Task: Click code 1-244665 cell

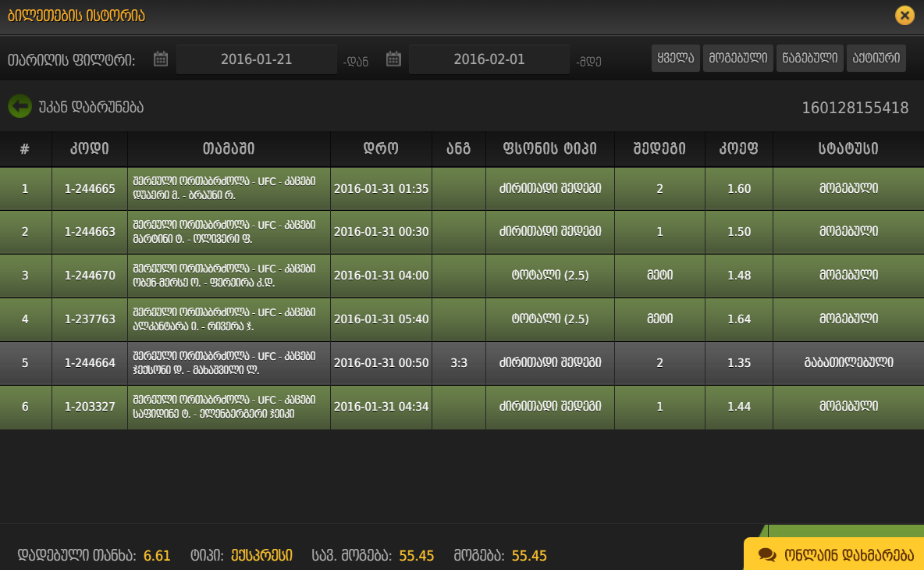Action: [90, 189]
